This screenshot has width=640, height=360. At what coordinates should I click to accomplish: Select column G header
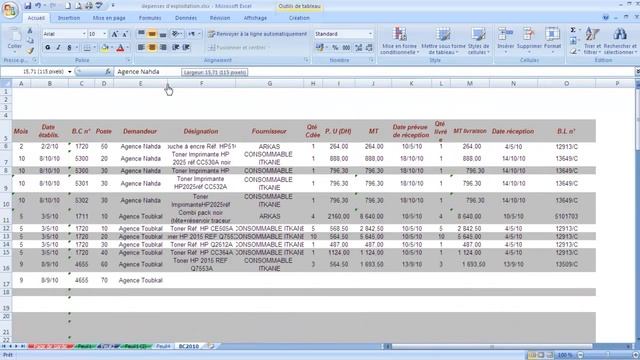(270, 83)
